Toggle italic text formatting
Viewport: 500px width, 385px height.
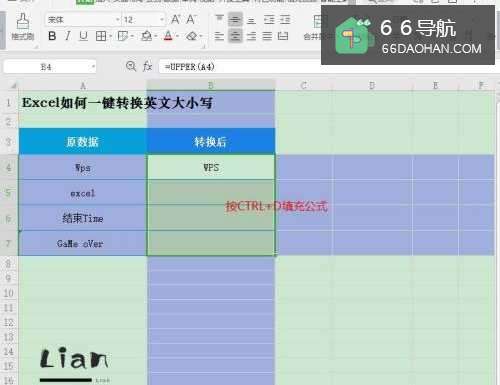coord(68,36)
